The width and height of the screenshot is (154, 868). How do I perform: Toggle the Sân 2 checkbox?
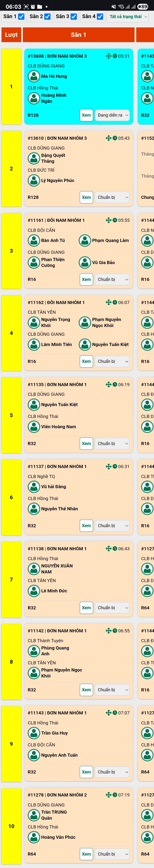pos(48,17)
